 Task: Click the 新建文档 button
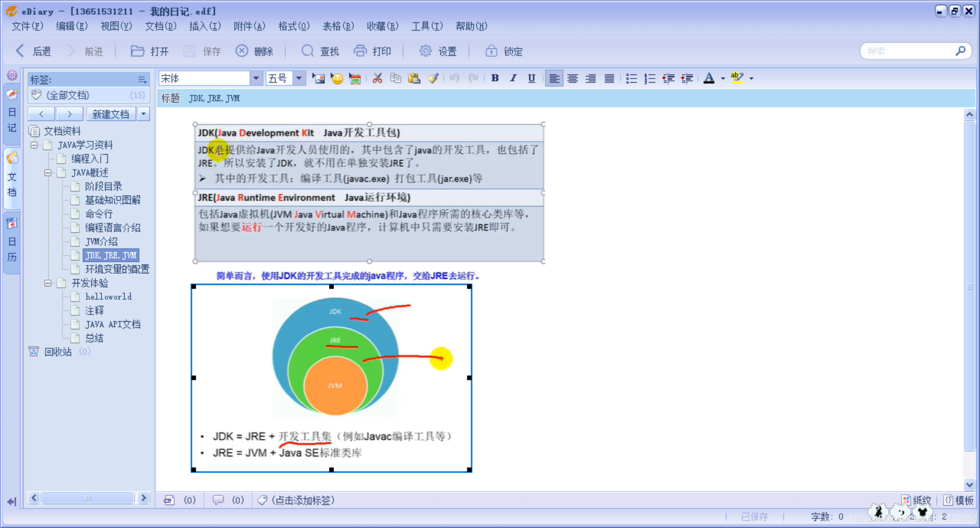tap(111, 114)
